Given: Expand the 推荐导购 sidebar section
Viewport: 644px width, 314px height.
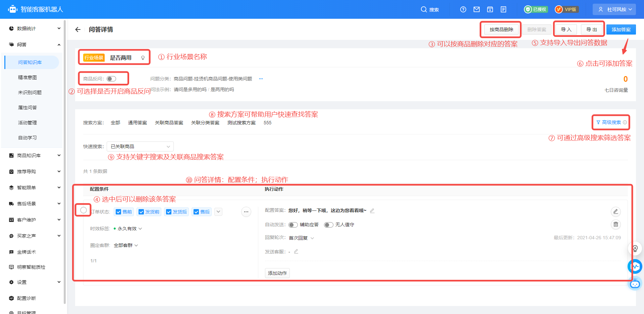Looking at the screenshot, I should pos(59,172).
